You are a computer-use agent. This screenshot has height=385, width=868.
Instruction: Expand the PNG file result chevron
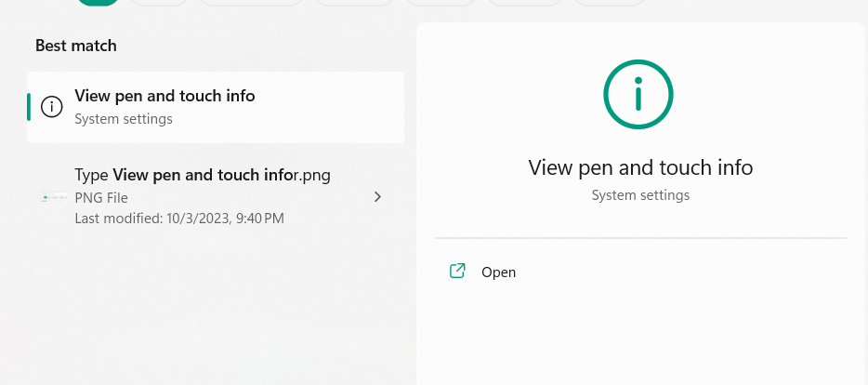pyautogui.click(x=377, y=197)
